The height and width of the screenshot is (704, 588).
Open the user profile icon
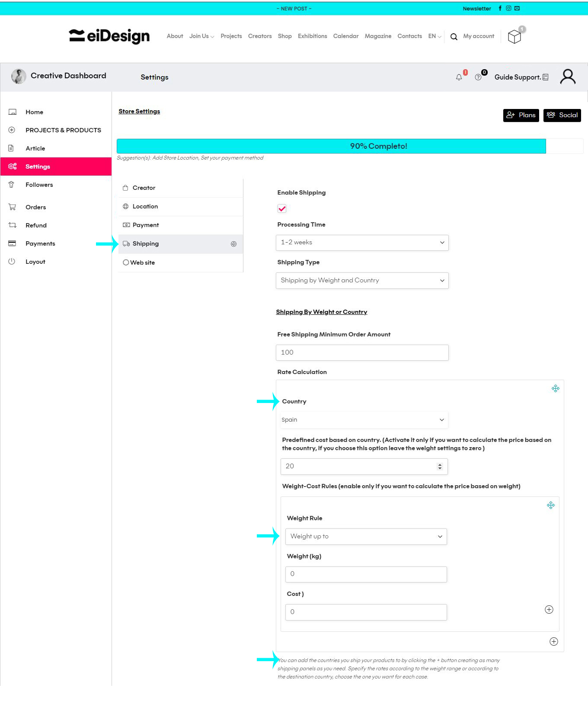pos(567,77)
